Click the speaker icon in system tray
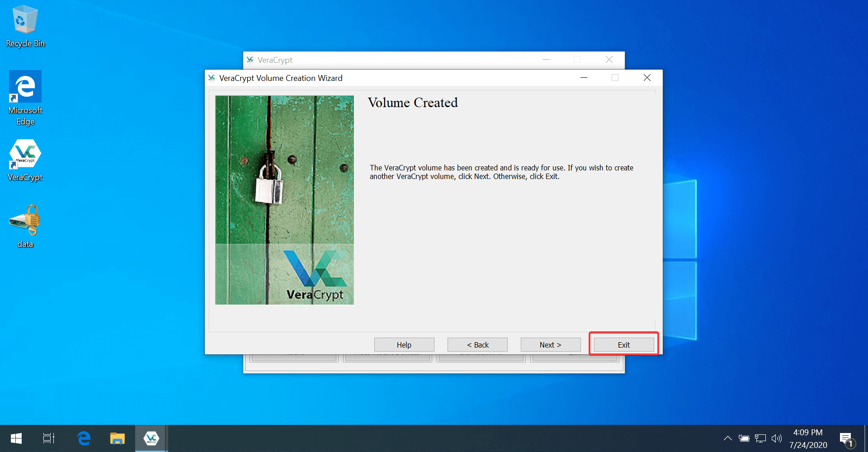The height and width of the screenshot is (452, 868). (x=777, y=438)
